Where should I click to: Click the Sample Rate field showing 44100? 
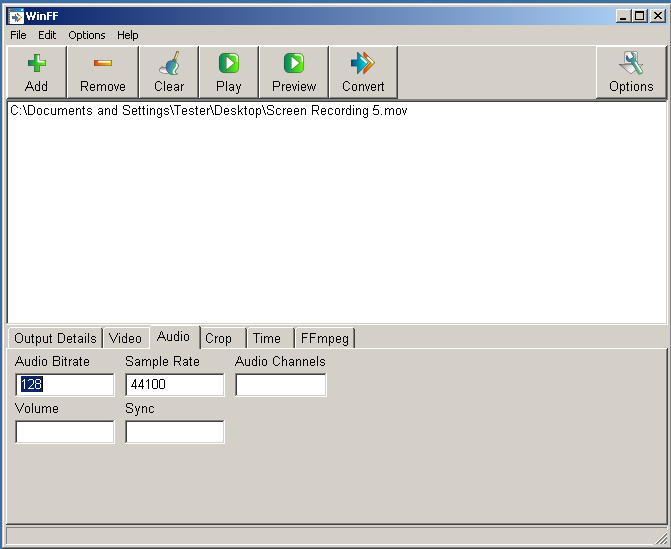(175, 384)
